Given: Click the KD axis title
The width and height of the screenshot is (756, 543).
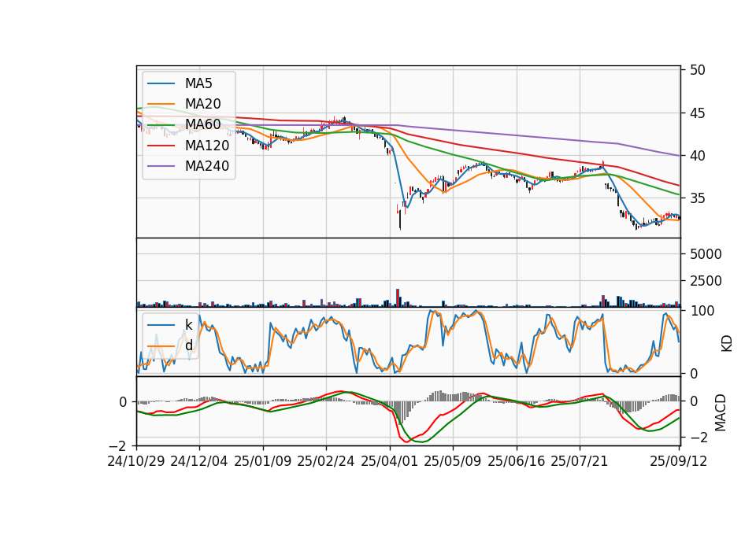Looking at the screenshot, I should pos(727,344).
